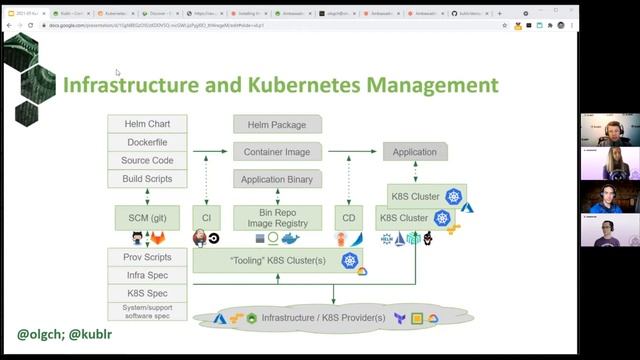640x360 pixels.
Task: Click the orange figure icon below CD
Action: (341, 239)
